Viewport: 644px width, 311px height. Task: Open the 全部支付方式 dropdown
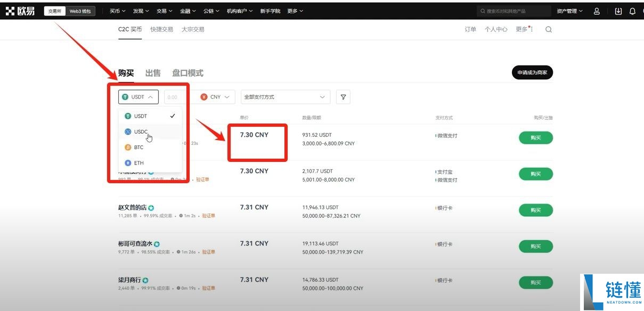pyautogui.click(x=286, y=97)
